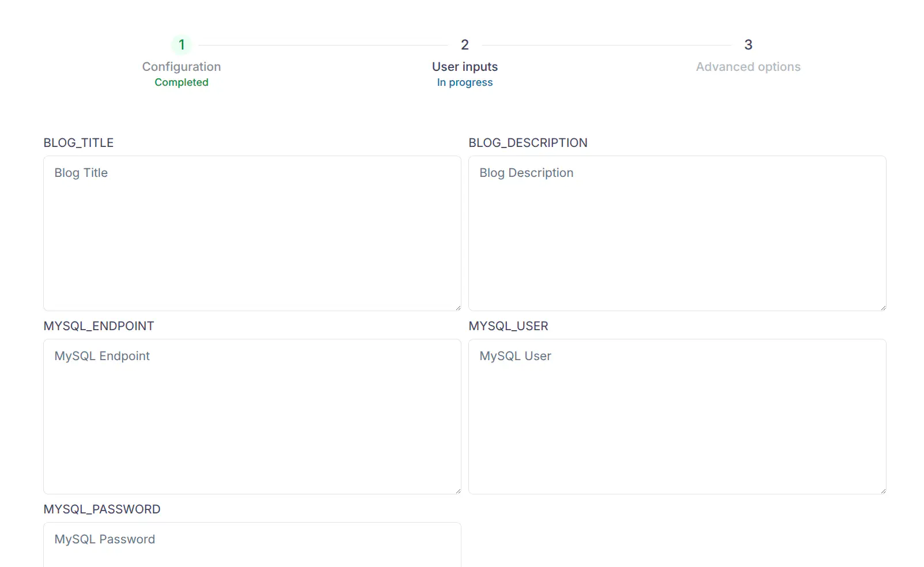Grab resize handle of MySQL Endpoint box
This screenshot has width=924, height=567.
coord(457,490)
